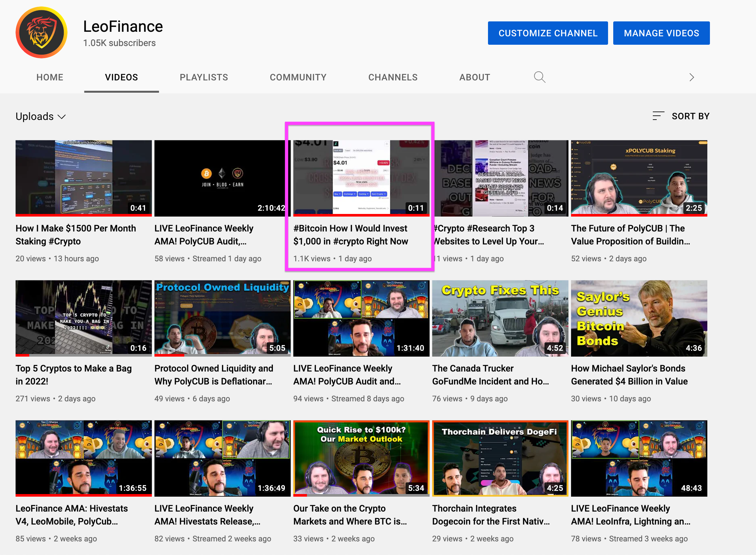Screen dimensions: 756x555
Task: Click '82 views • Streamed 2 weeks ago' text
Action: pos(213,539)
